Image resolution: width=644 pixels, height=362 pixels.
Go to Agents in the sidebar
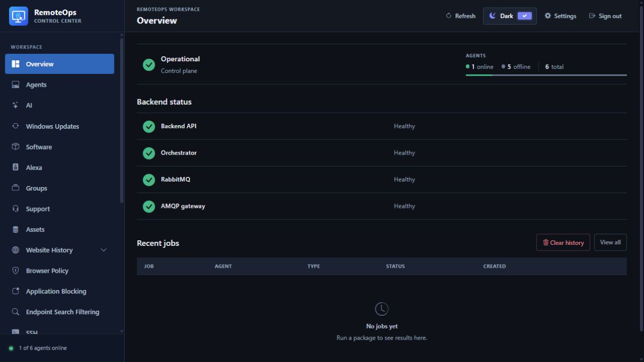(59, 85)
